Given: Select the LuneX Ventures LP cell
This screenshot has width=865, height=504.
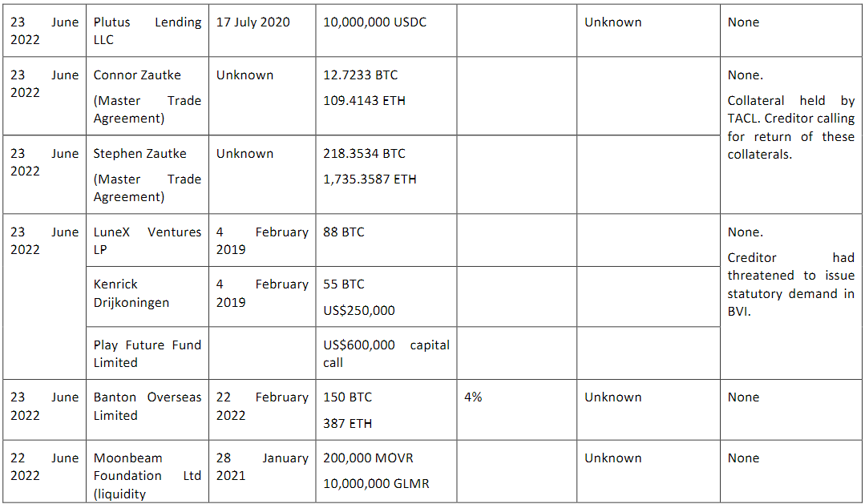Looking at the screenshot, I should pos(148,240).
